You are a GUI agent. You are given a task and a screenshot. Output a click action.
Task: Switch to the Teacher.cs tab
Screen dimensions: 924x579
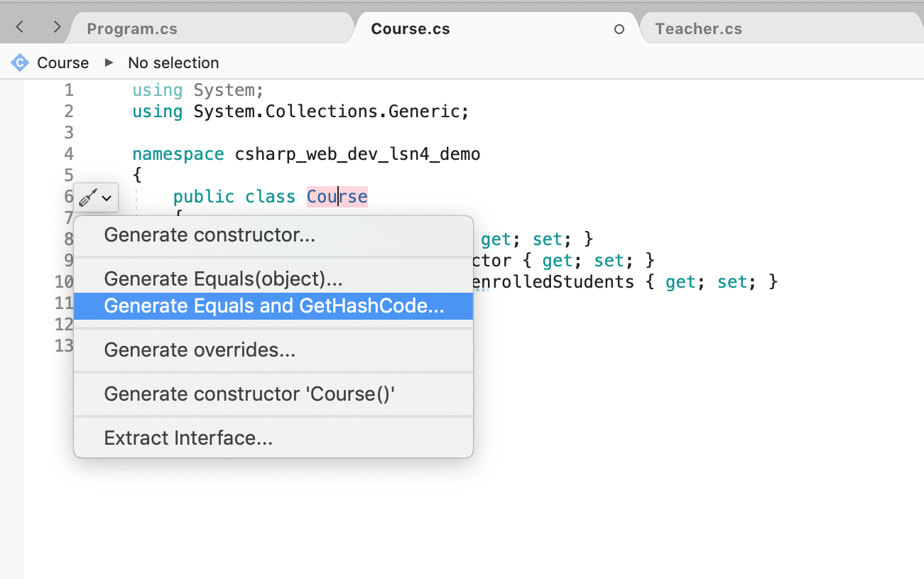(698, 29)
